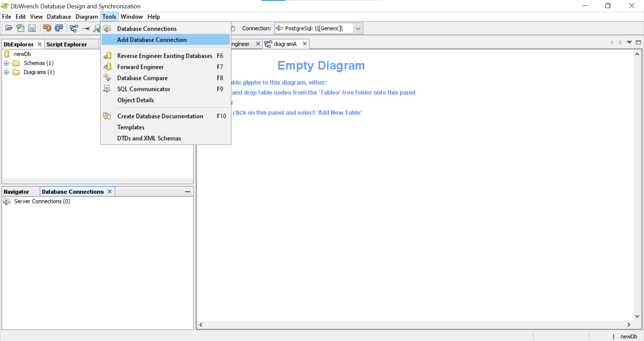Close the DbExplorer tab

[40, 44]
